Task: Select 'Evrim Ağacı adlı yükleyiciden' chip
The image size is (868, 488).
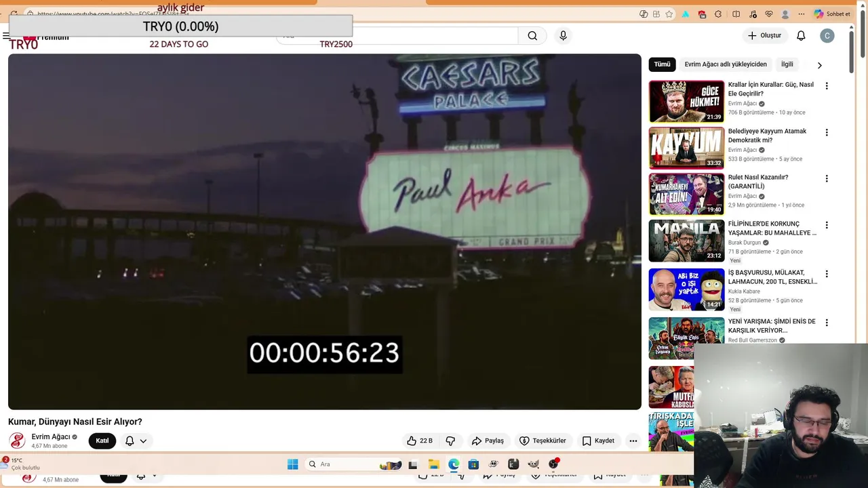Action: [x=726, y=64]
